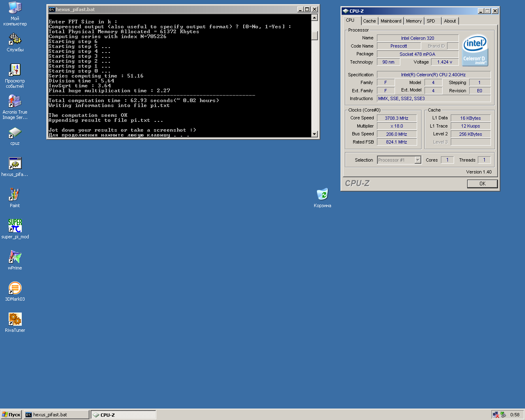Click OK button in CPU-Z

(482, 184)
